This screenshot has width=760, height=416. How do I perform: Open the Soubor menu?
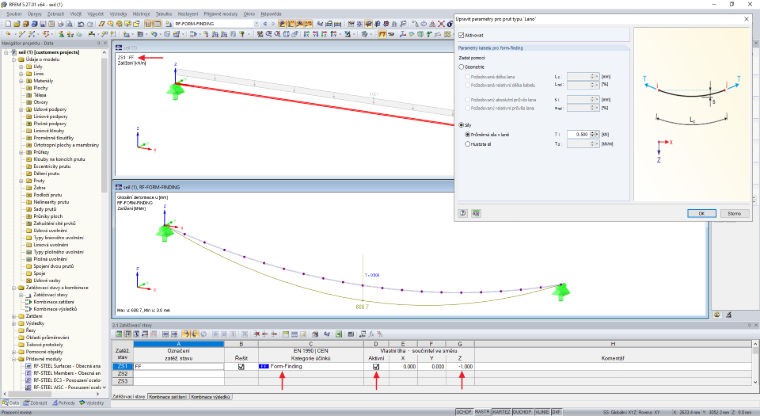[x=15, y=14]
